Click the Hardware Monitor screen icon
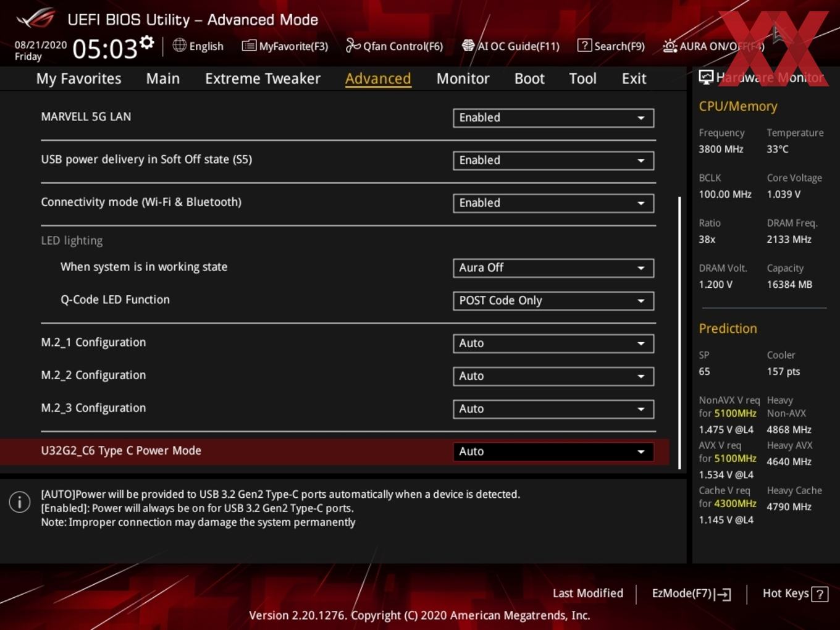This screenshot has width=840, height=630. coord(706,77)
